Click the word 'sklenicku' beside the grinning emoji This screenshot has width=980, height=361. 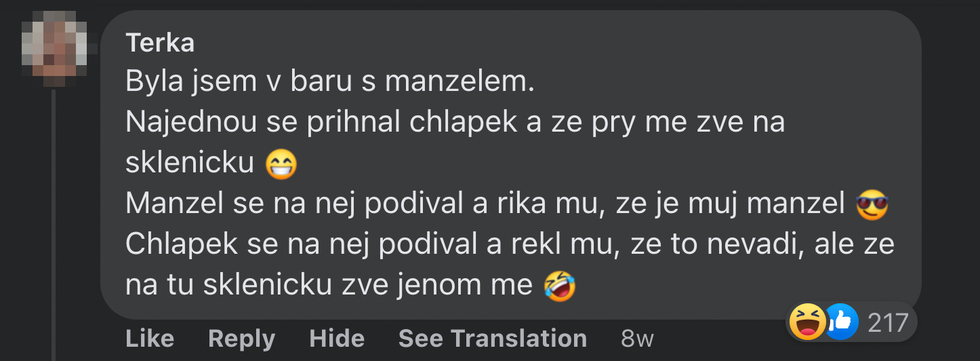click(189, 164)
